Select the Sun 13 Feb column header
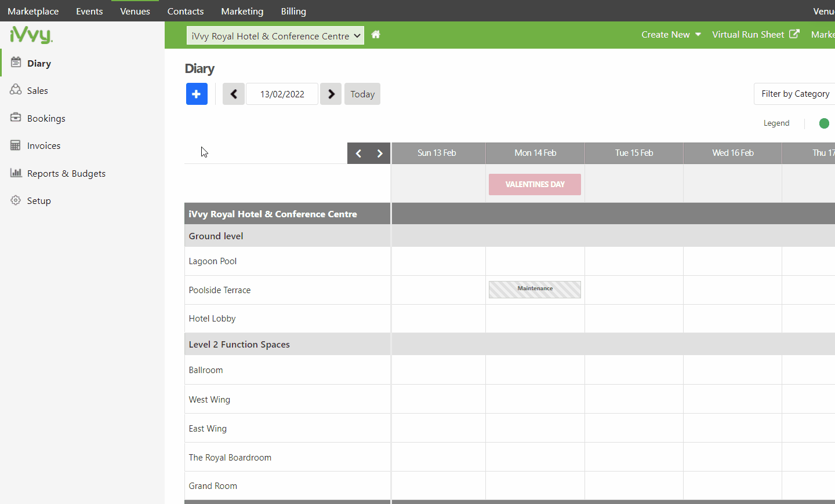Screen dimensions: 835x504 click(438, 153)
